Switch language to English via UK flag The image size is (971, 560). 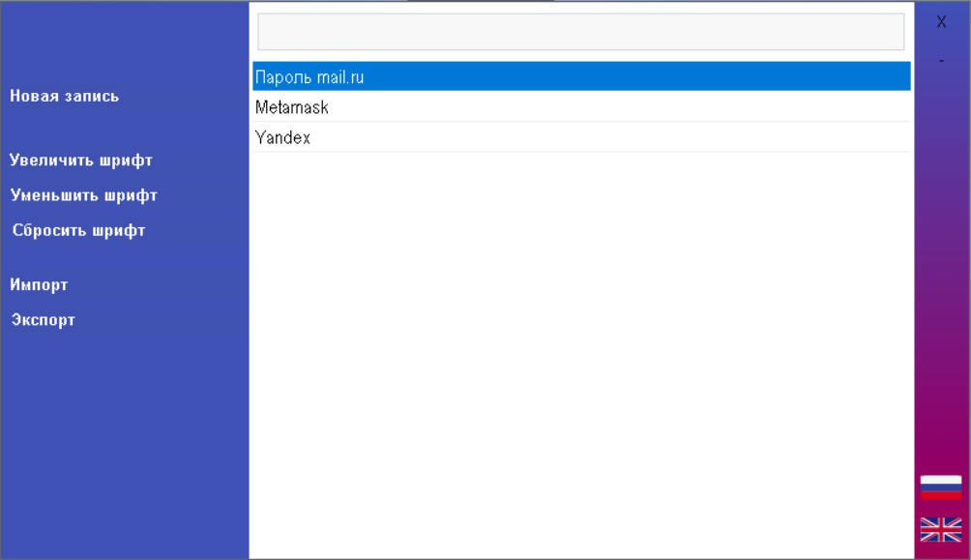(x=941, y=530)
